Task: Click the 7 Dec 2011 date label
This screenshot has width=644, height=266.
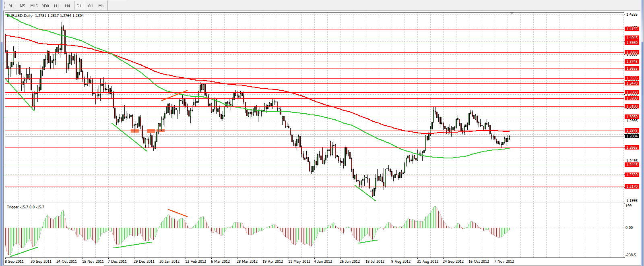Action: (117, 261)
